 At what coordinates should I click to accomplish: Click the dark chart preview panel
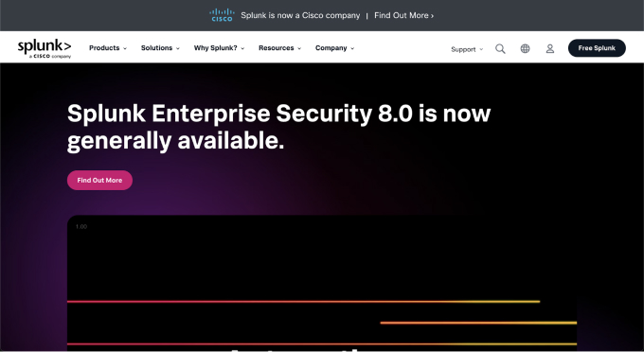click(322, 283)
